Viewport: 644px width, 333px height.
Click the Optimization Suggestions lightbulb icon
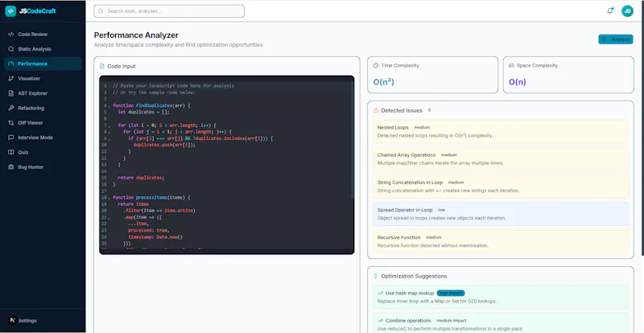pos(375,277)
